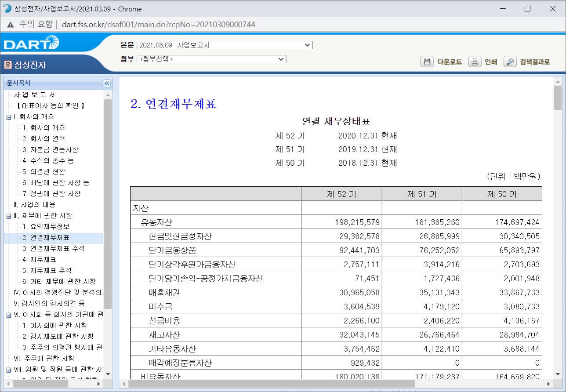Viewport: 566px width, 392px height.
Task: Open 5. 재무제표 주석 tree item
Action: (x=47, y=271)
